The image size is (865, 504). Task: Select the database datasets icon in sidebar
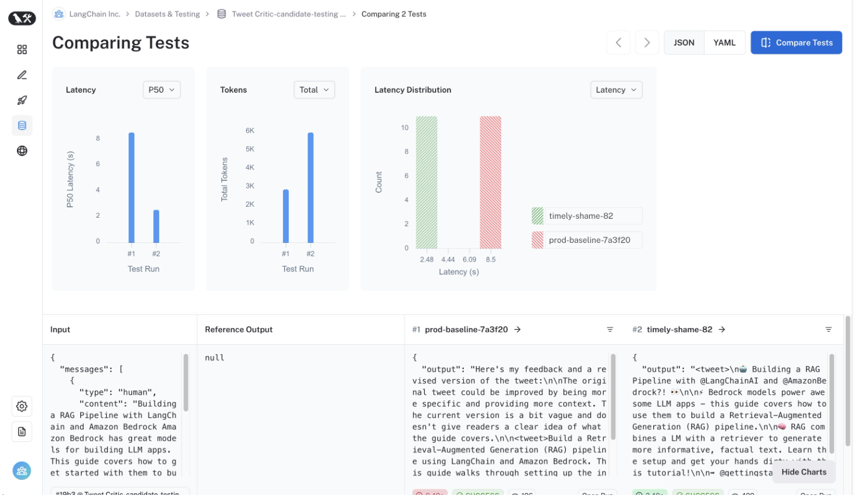click(22, 125)
